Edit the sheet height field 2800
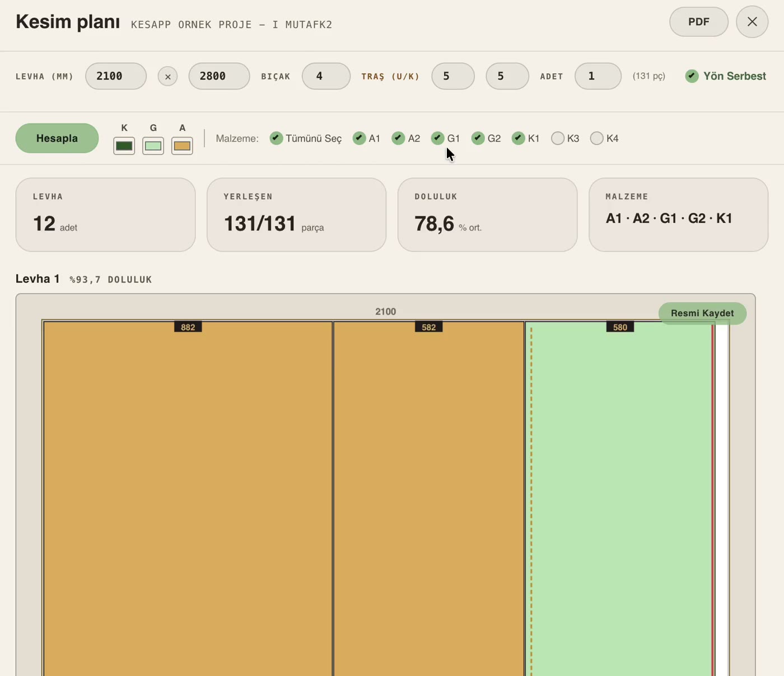The image size is (784, 676). pos(219,76)
